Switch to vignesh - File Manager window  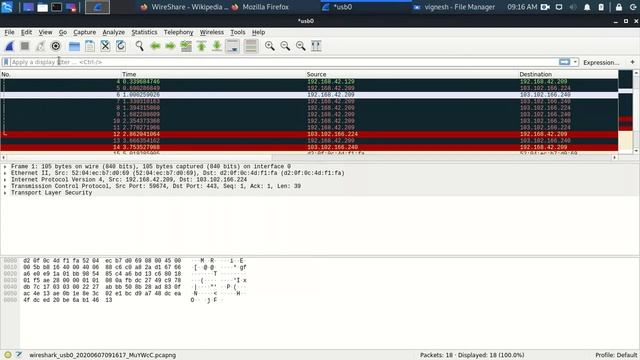coord(455,7)
